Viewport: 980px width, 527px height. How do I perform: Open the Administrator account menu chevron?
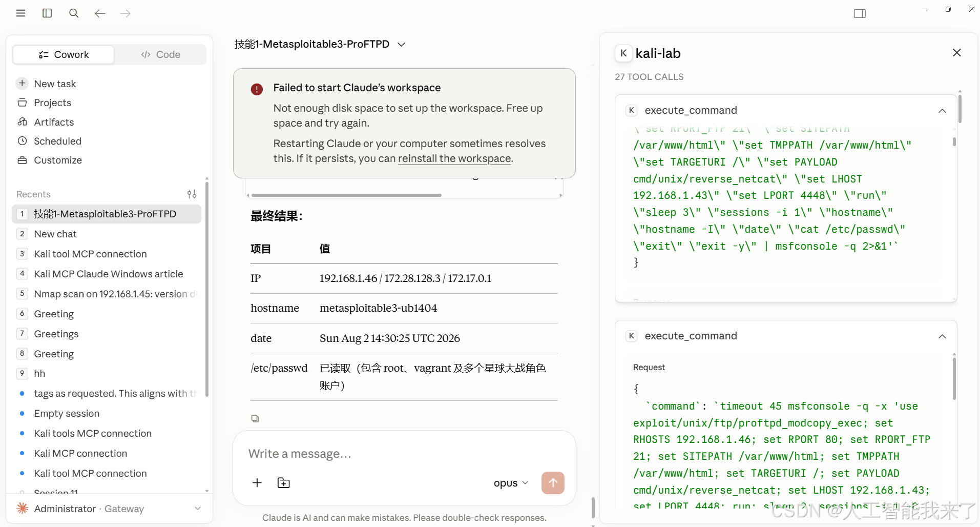point(198,509)
